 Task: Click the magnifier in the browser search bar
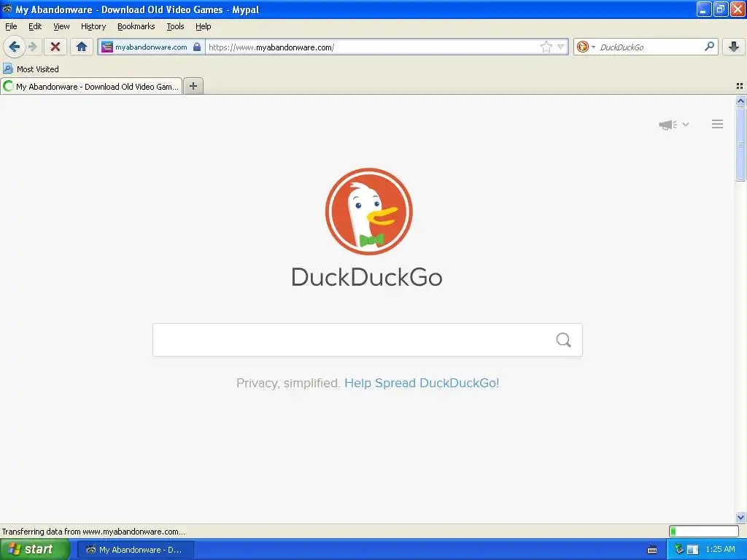709,46
